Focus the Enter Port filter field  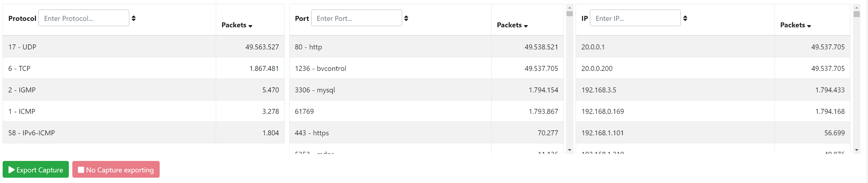point(357,18)
